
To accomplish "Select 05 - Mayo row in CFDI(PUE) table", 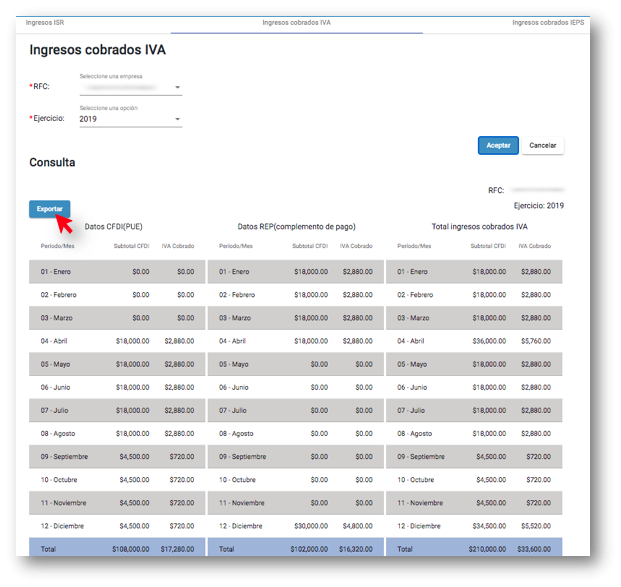I will 117,364.
